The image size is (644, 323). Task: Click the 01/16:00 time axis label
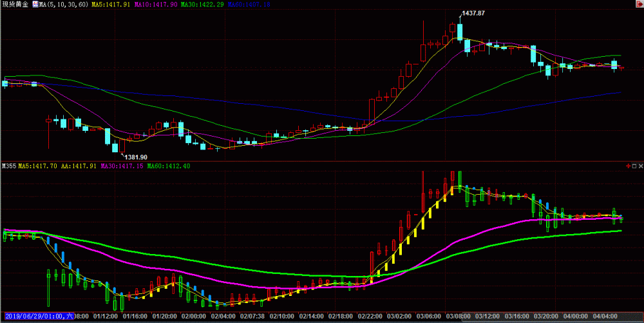[x=135, y=317]
